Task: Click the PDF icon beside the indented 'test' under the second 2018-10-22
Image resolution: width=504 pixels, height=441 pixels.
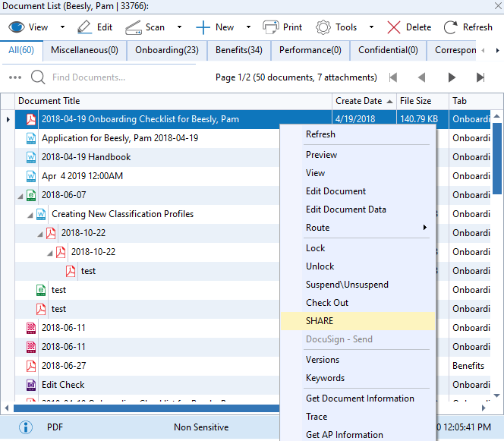Action: (71, 271)
